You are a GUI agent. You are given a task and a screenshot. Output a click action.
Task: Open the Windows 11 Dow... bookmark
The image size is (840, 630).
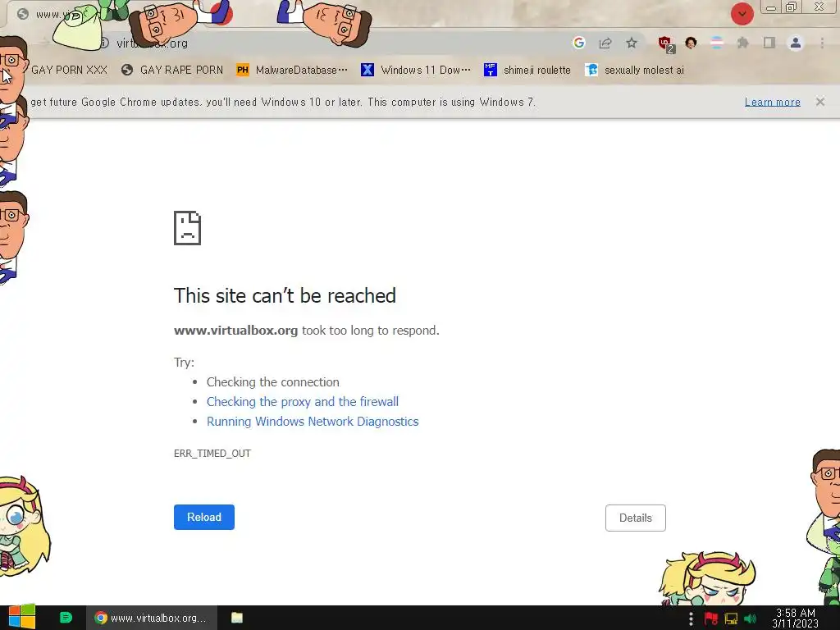[x=416, y=70]
